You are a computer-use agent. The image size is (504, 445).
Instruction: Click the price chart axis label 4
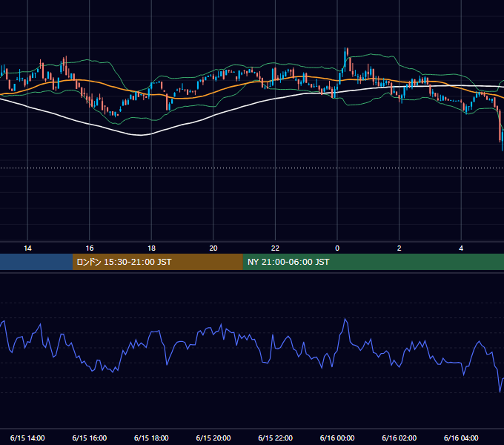[461, 248]
